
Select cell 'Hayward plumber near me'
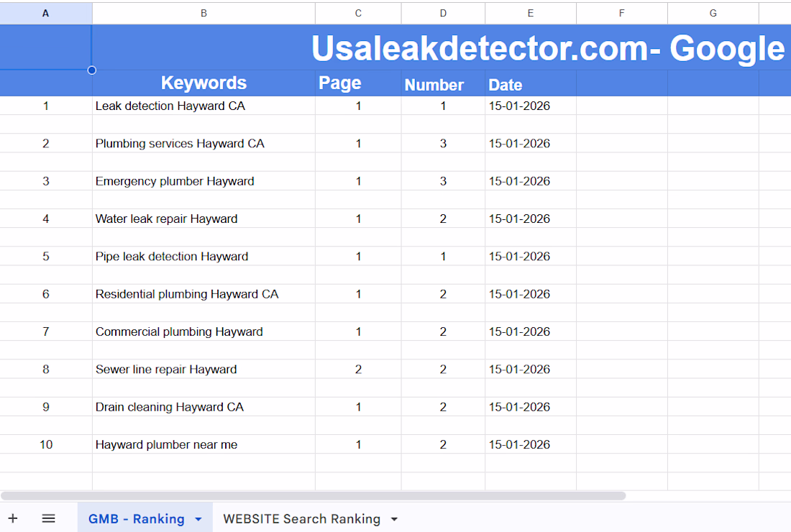click(x=204, y=444)
